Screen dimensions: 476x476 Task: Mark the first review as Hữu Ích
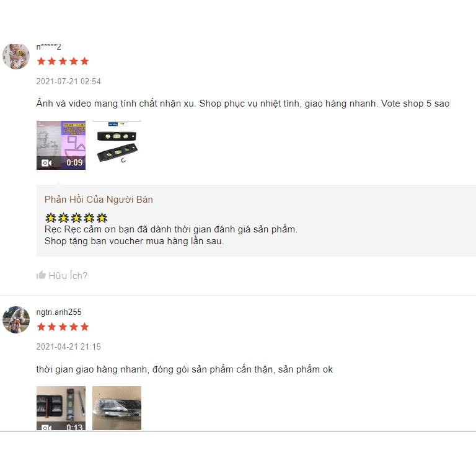click(62, 275)
